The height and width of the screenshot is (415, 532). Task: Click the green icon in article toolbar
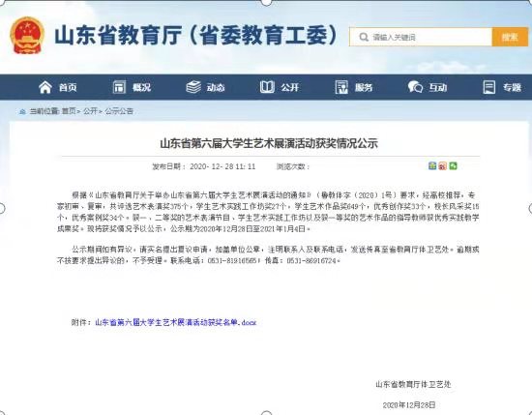453,166
